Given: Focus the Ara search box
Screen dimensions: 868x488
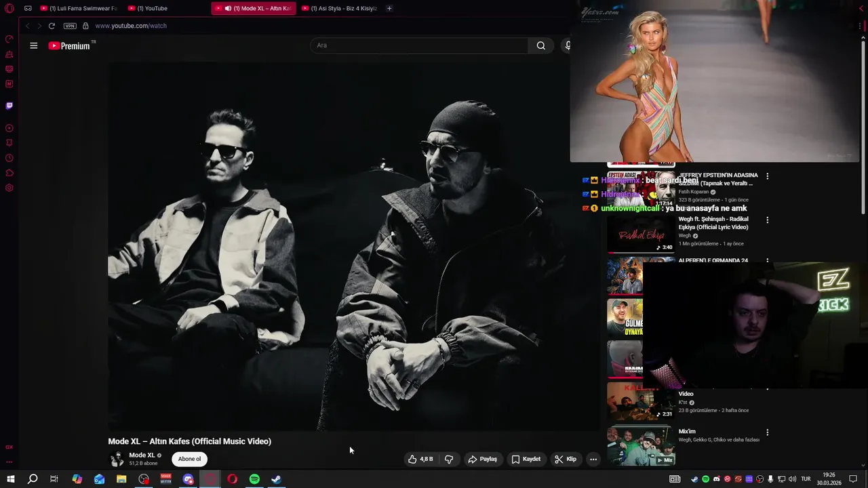Looking at the screenshot, I should click(418, 45).
